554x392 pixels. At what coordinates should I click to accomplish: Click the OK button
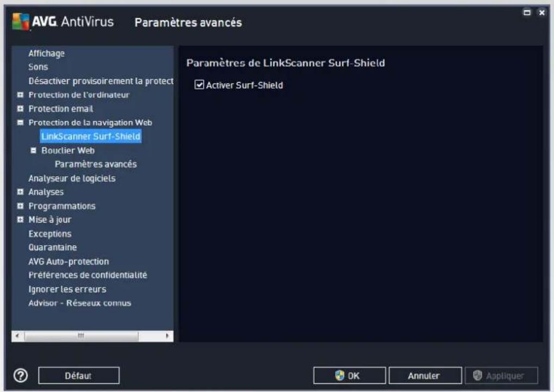(x=349, y=375)
